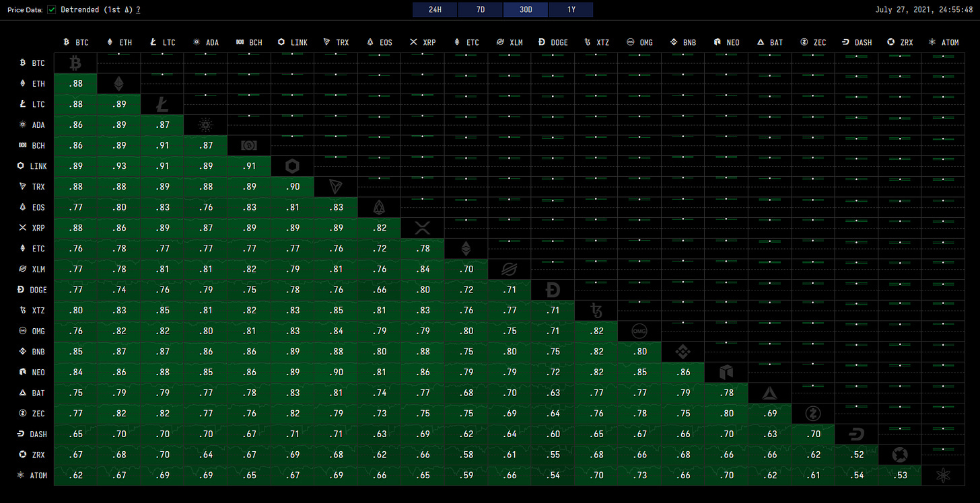Select the DOGE column header at the top
980x503 pixels.
(x=553, y=42)
